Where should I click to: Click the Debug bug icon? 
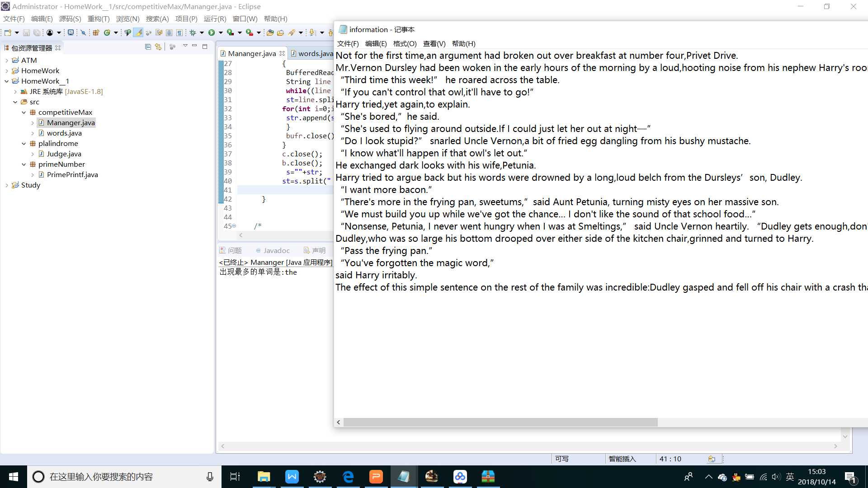tap(193, 33)
